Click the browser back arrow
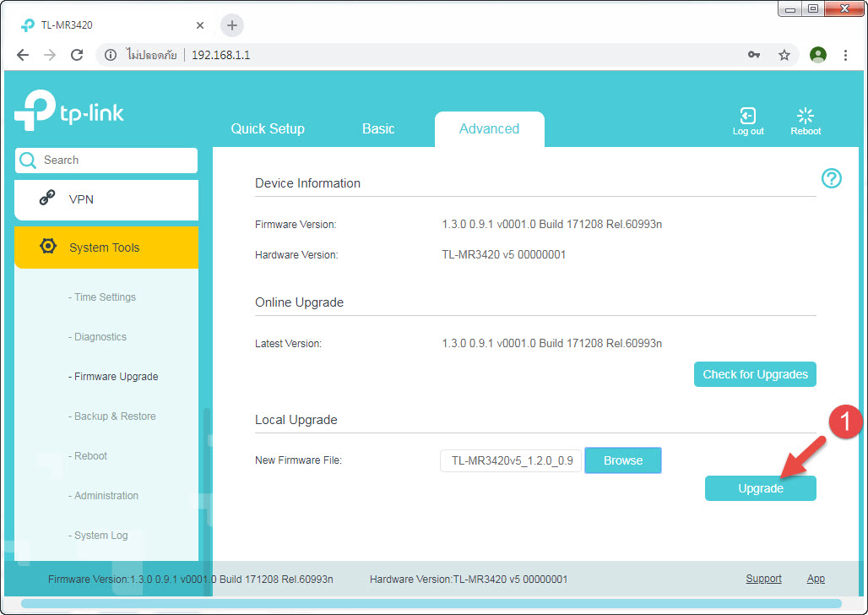This screenshot has height=615, width=868. pos(23,55)
